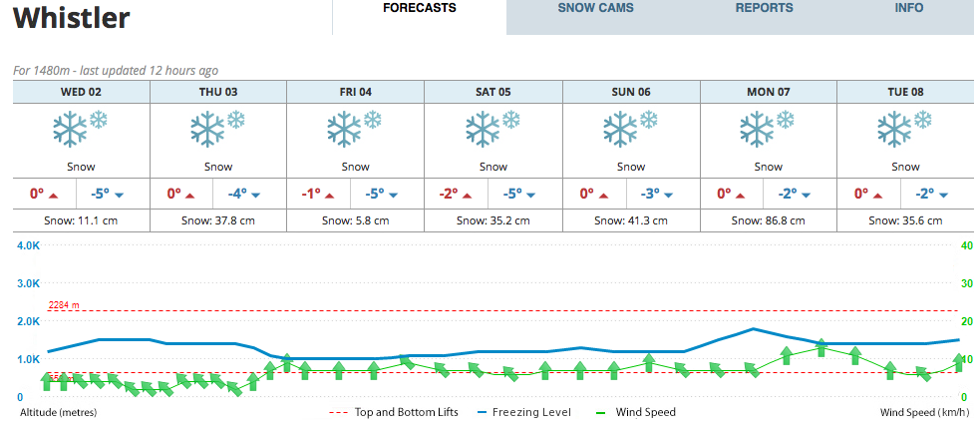Select the Forecasts tab
Image resolution: width=980 pixels, height=431 pixels.
pyautogui.click(x=420, y=8)
